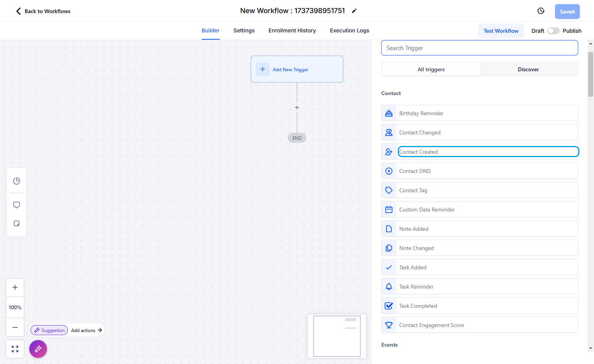
Task: Open the Execution Logs tab
Action: click(x=350, y=30)
